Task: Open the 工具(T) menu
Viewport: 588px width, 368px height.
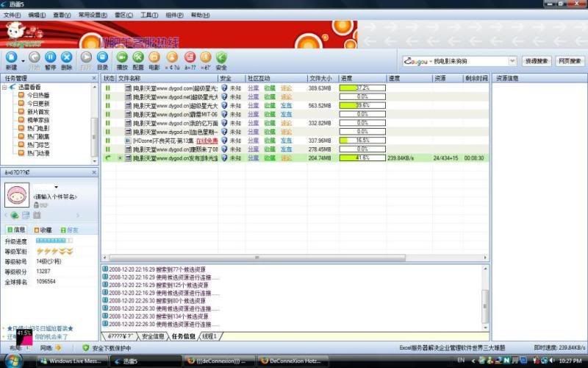Action: click(x=149, y=15)
